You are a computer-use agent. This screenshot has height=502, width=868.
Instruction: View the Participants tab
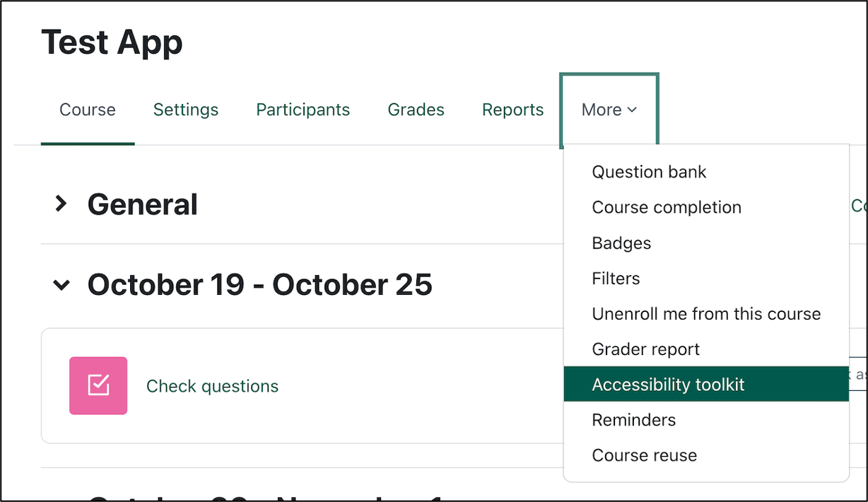[303, 110]
